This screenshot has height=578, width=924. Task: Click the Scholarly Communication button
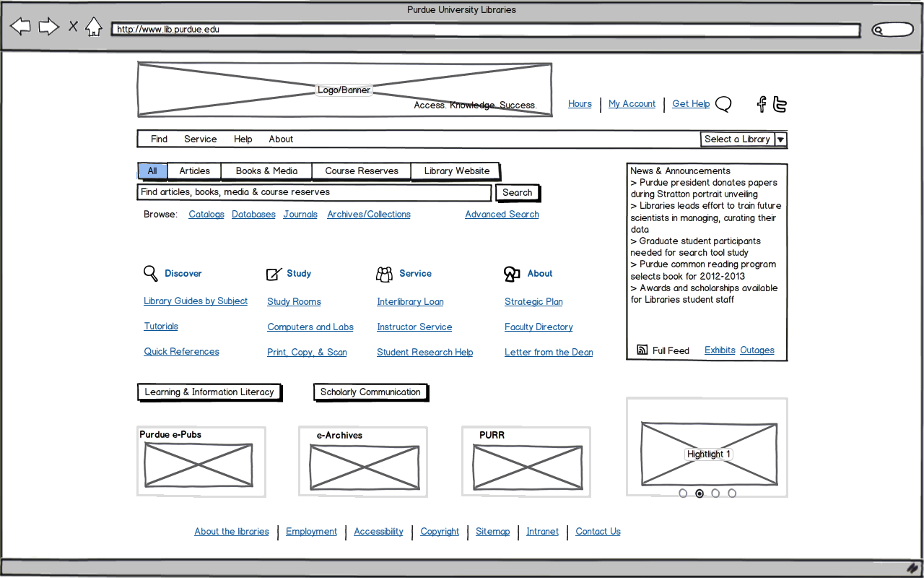pos(370,392)
